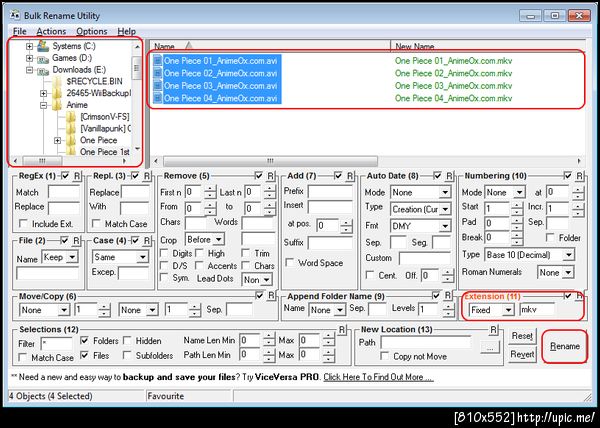The image size is (600, 428).
Task: Toggle the RegEx (1) enable checkbox
Action: pyautogui.click(x=66, y=176)
